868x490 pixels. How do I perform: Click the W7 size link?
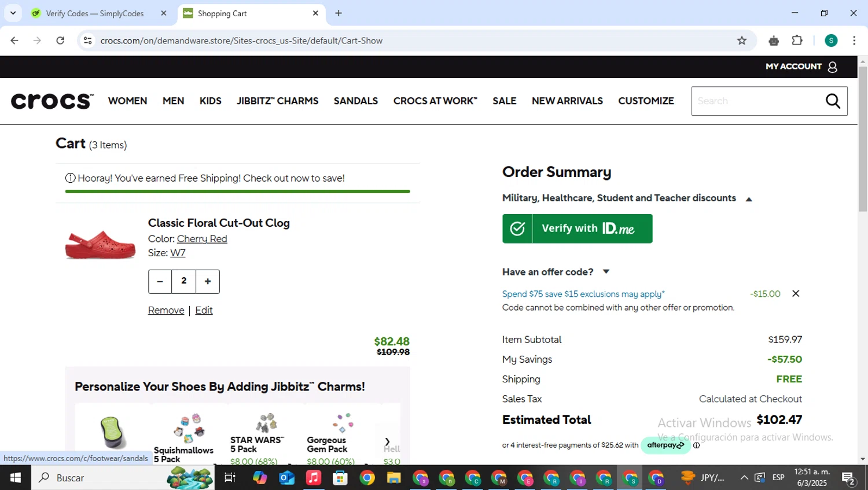178,253
